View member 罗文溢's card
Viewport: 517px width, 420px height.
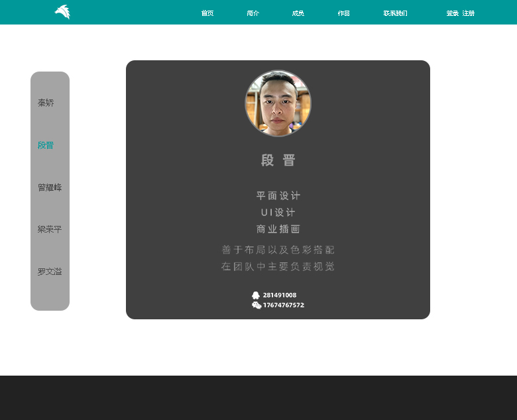50,272
